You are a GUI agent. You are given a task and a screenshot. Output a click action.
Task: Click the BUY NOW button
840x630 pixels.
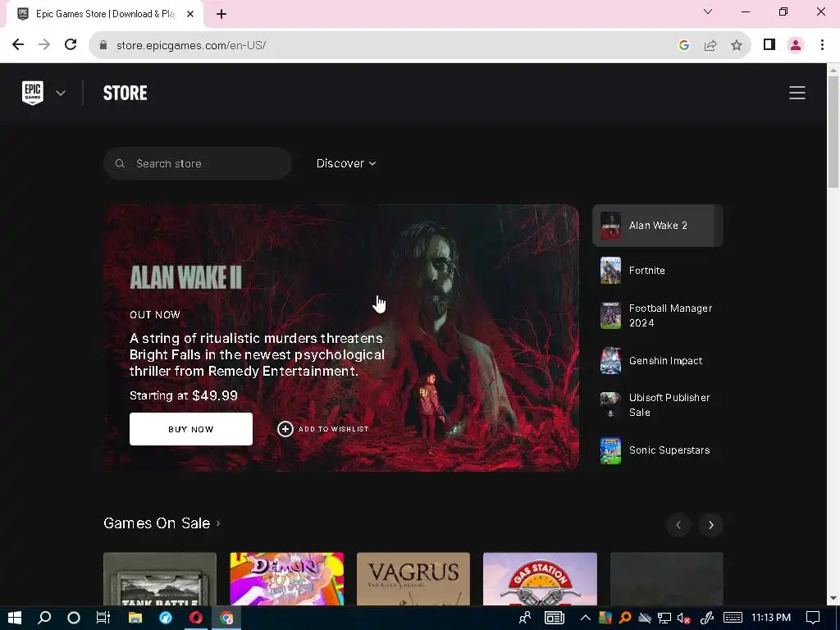[190, 429]
